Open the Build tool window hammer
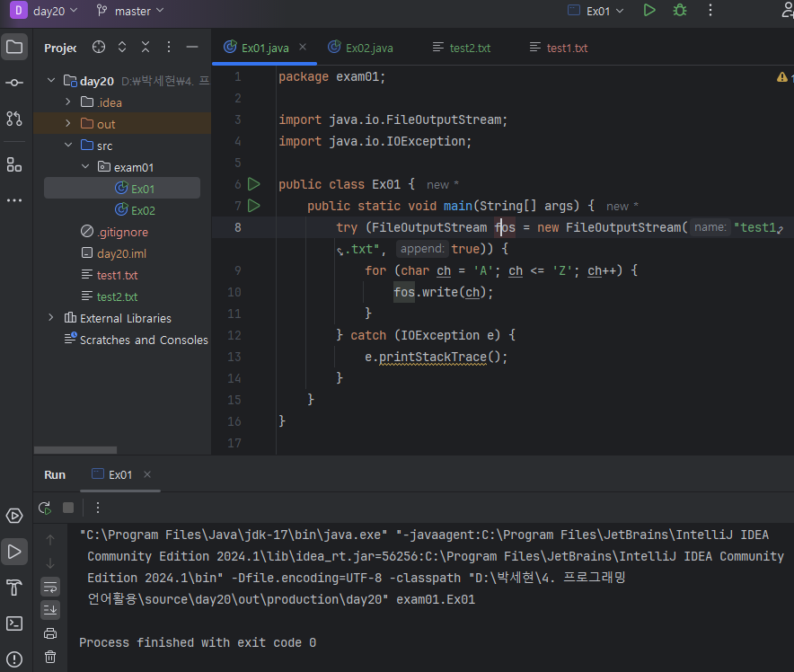Screen dimensions: 794x672 pos(14,588)
